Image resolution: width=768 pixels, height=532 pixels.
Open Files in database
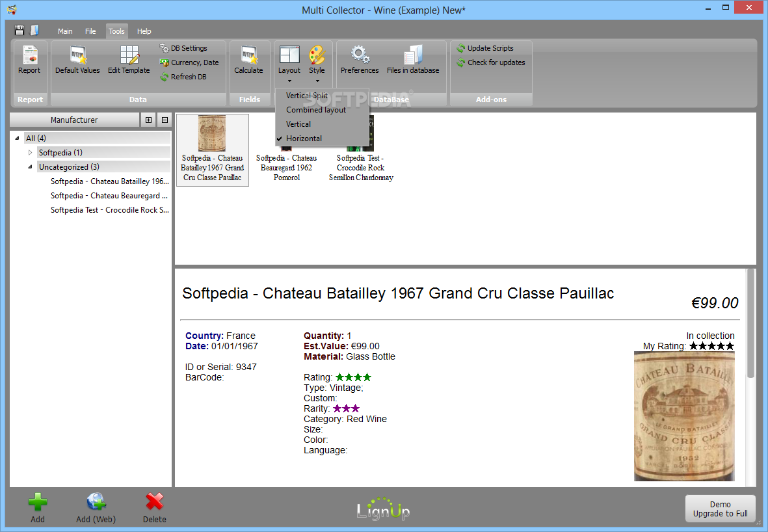coord(413,60)
